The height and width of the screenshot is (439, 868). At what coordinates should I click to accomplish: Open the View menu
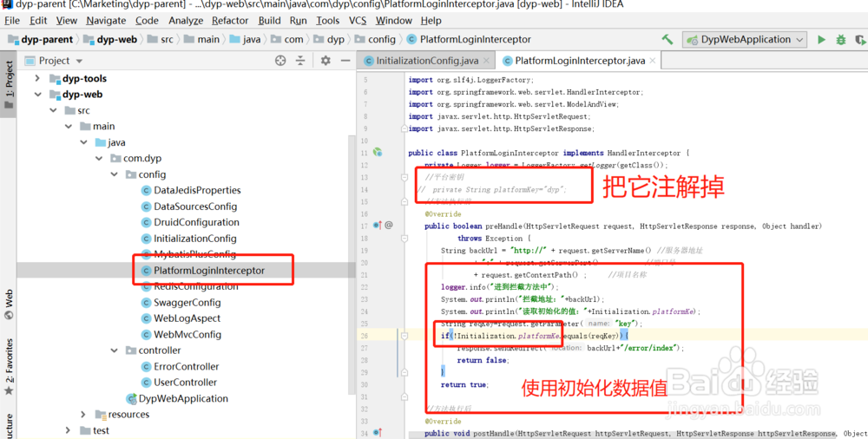click(x=67, y=21)
